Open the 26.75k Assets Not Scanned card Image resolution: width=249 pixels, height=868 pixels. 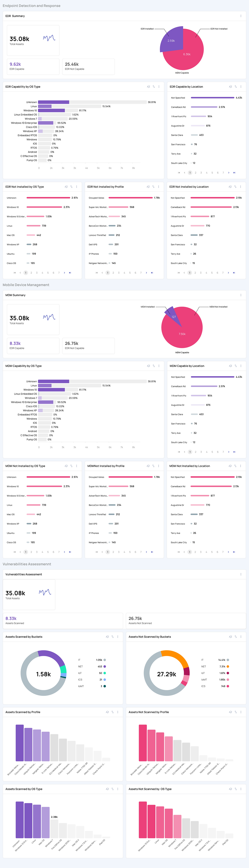[186, 621]
